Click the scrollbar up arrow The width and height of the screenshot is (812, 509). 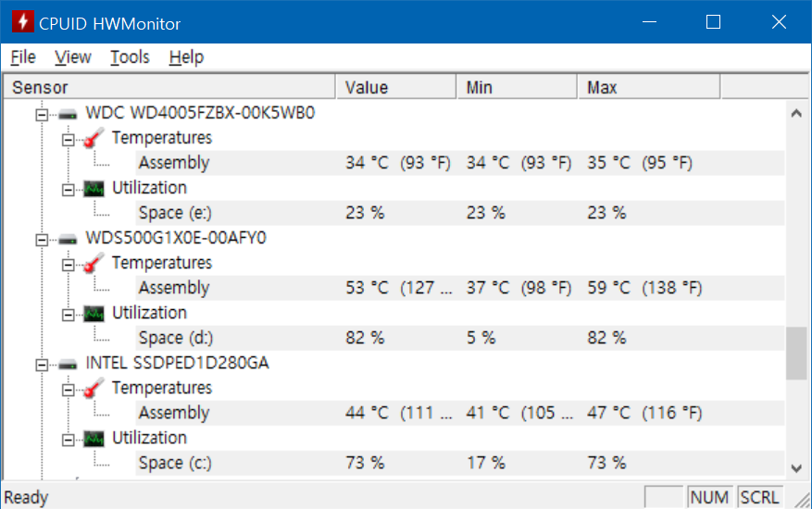coord(796,113)
